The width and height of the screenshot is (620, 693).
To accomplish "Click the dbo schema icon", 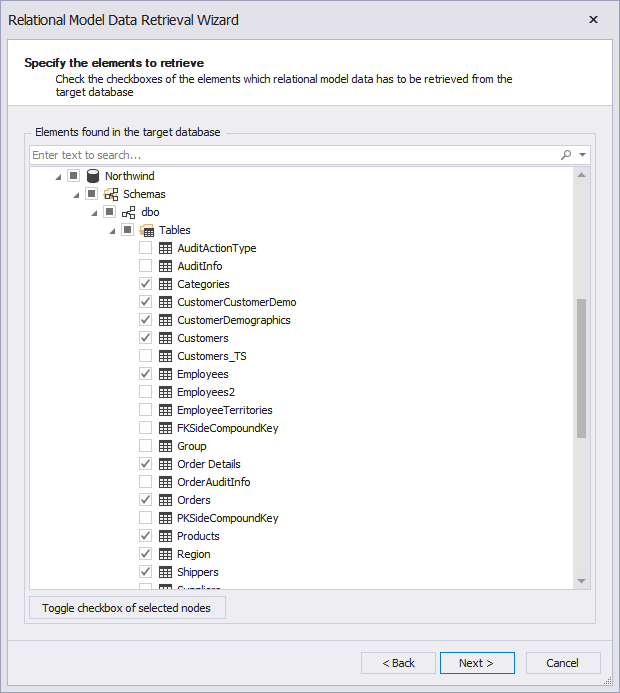I will click(x=129, y=212).
